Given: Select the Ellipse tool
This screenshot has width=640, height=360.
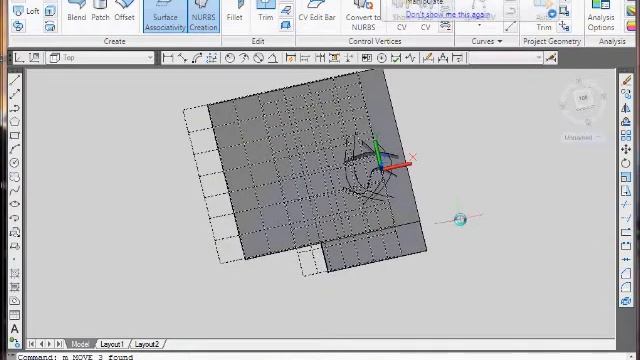Looking at the screenshot, I should click(15, 204).
